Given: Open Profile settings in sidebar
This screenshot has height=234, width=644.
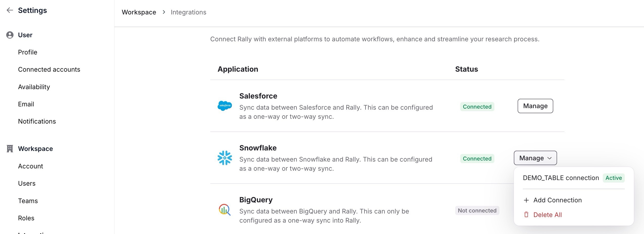Looking at the screenshot, I should tap(28, 52).
